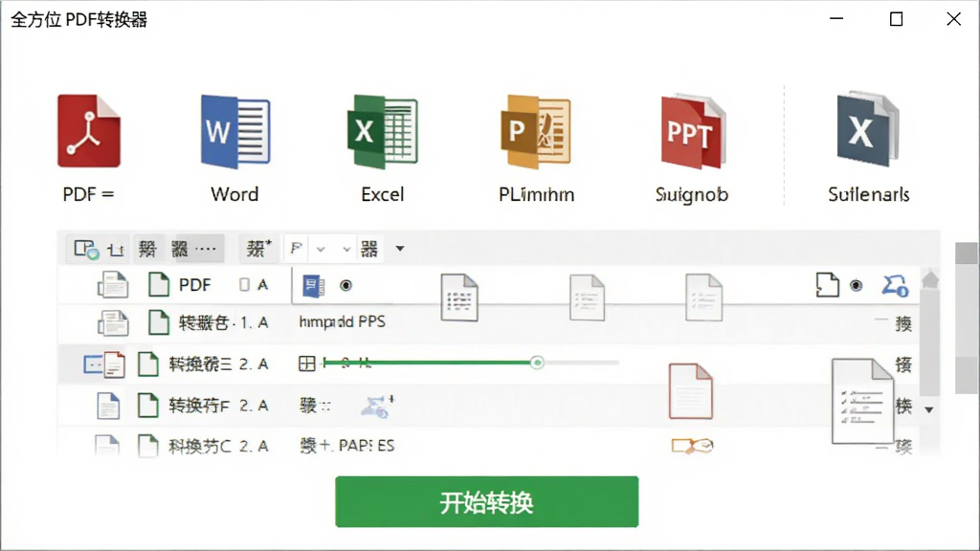The width and height of the screenshot is (980, 551).
Task: Click the toolbar add-file icon with green badge
Action: (86, 249)
